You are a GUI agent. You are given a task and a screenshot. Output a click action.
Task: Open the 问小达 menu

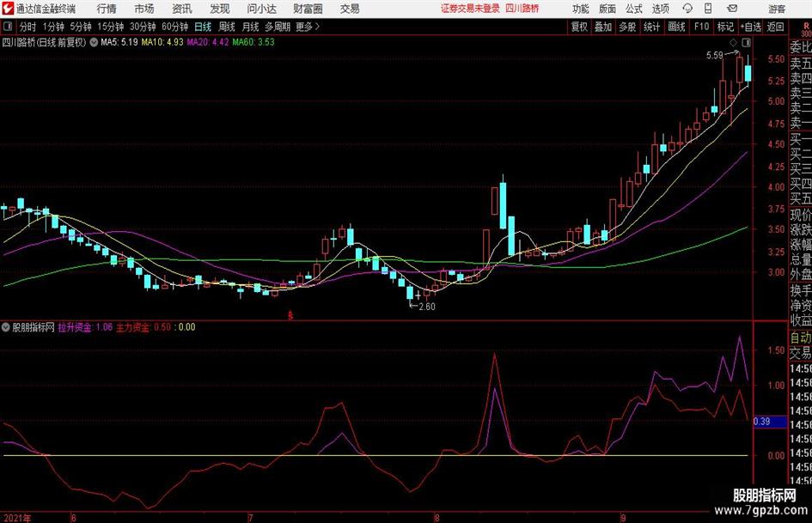coord(262,9)
